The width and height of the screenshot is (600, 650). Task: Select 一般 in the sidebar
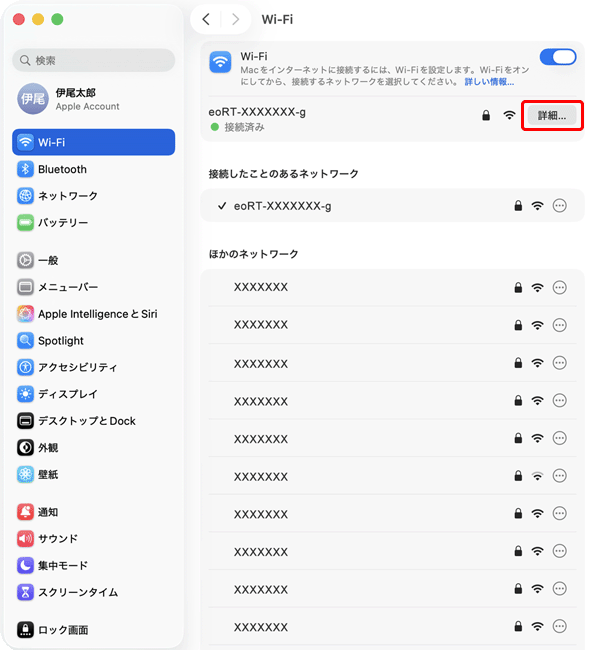click(48, 260)
